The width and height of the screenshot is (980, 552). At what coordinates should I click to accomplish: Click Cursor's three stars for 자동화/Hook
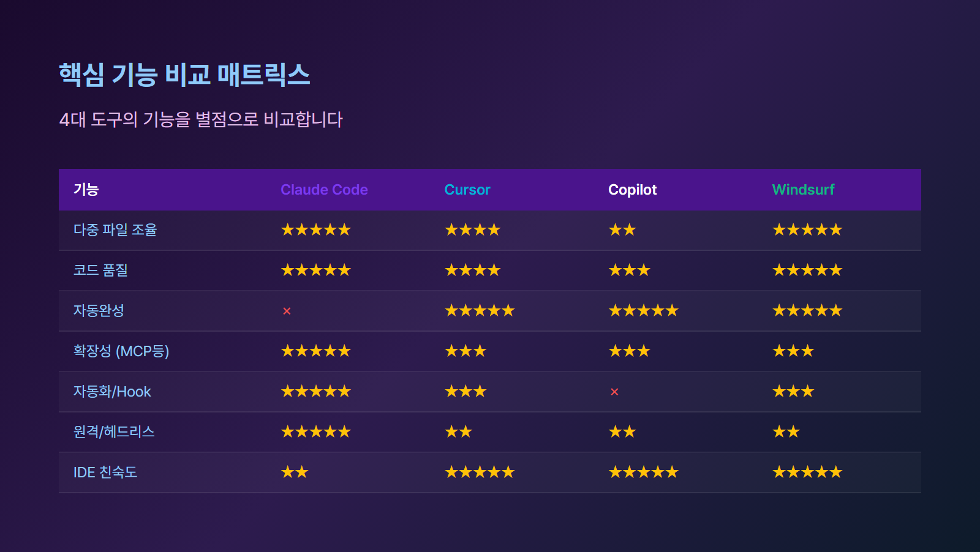point(466,392)
